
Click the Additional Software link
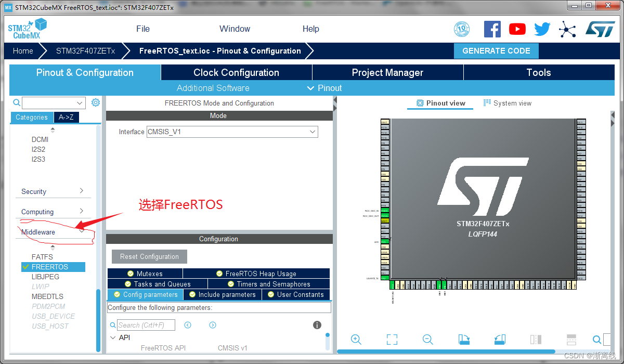tap(213, 88)
